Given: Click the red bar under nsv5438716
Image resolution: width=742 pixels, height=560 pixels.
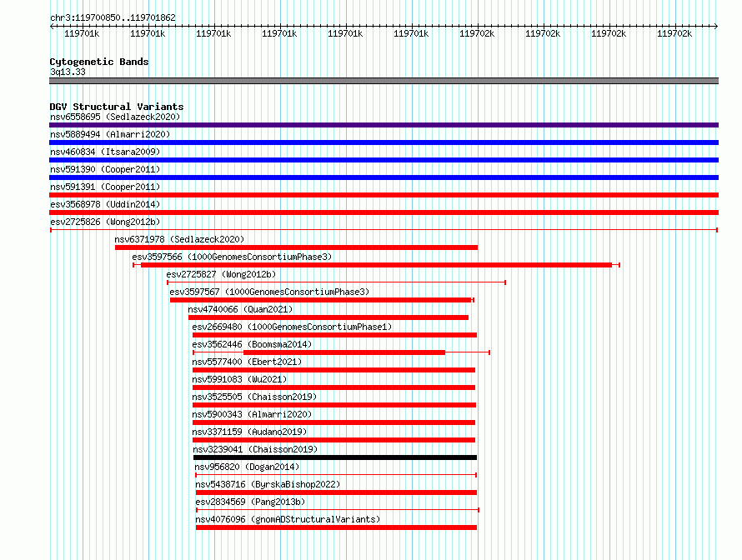Looking at the screenshot, I should pyautogui.click(x=337, y=492).
